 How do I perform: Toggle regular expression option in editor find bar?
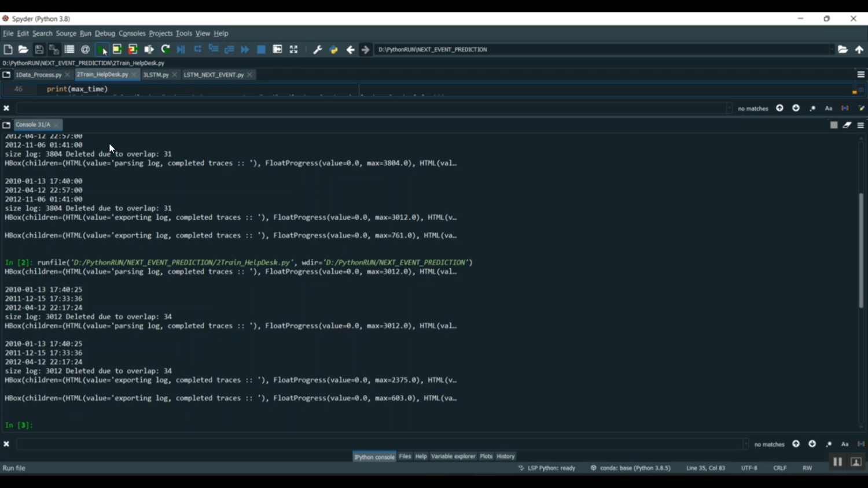[812, 109]
